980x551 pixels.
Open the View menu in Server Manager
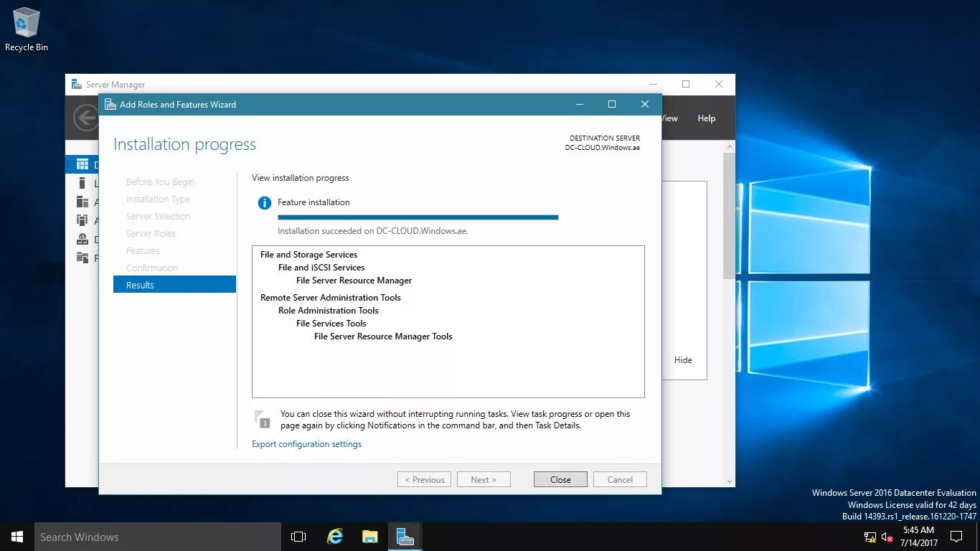point(669,118)
